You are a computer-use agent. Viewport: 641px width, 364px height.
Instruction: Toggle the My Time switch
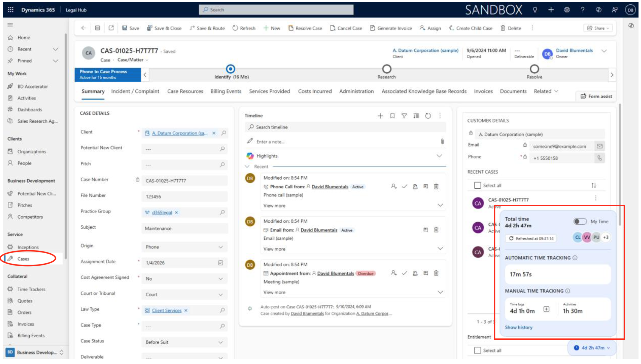pos(580,221)
